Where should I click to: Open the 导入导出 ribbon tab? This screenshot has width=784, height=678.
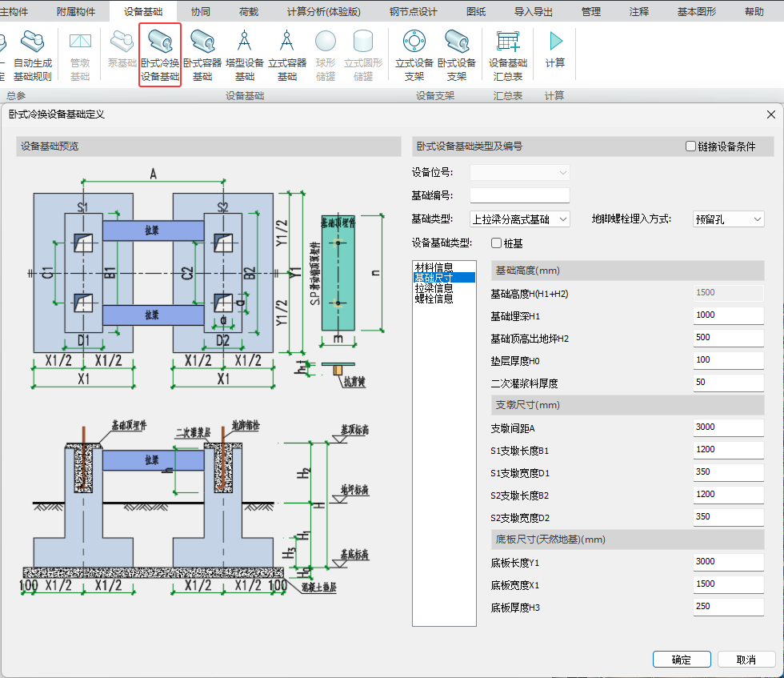pyautogui.click(x=534, y=12)
